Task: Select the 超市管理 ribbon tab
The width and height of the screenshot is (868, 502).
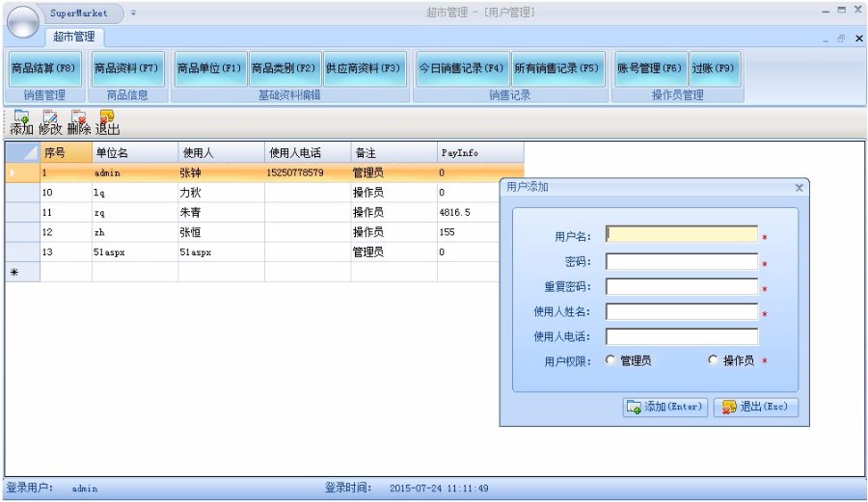Action: click(74, 37)
